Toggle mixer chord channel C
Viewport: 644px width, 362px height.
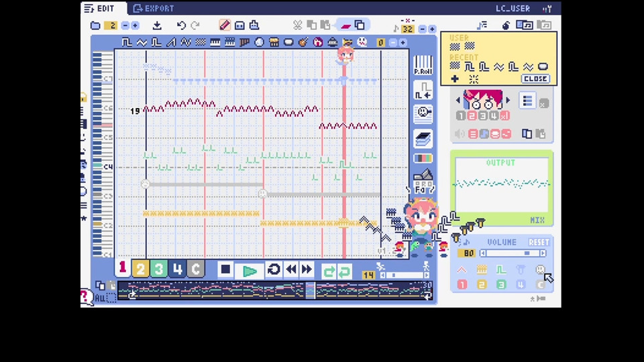pos(541,285)
